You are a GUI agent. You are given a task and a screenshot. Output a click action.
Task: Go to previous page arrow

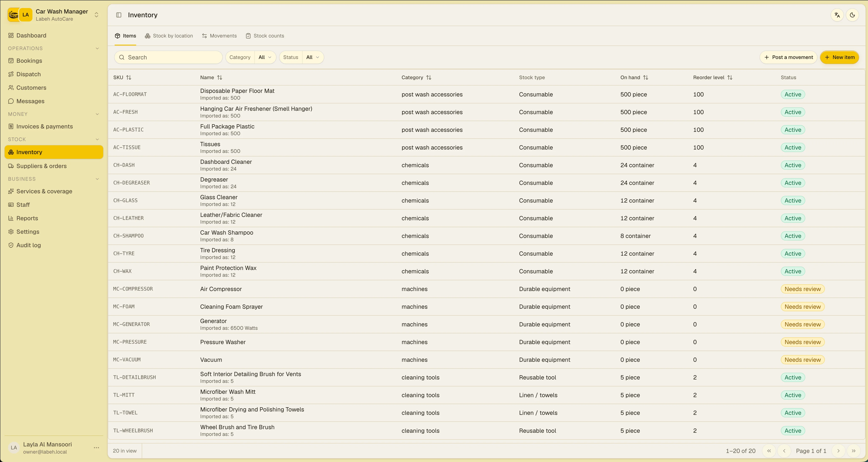784,451
